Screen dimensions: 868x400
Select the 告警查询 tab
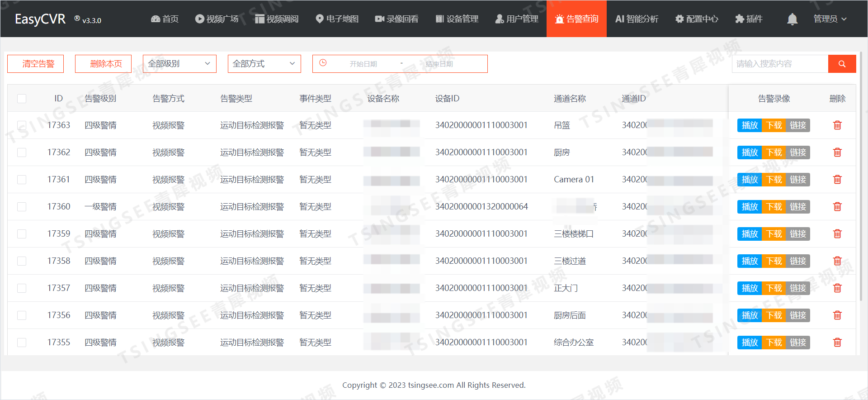point(576,19)
